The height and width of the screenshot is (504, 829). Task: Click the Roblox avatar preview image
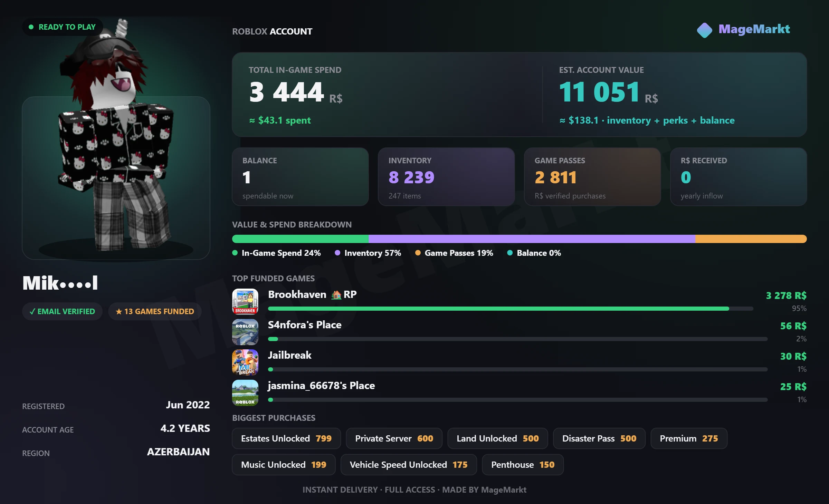click(x=116, y=138)
